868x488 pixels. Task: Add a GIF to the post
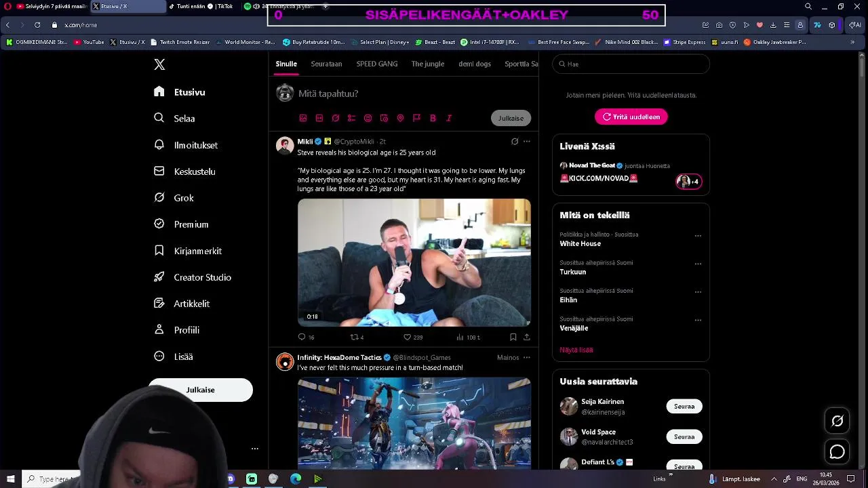point(319,118)
